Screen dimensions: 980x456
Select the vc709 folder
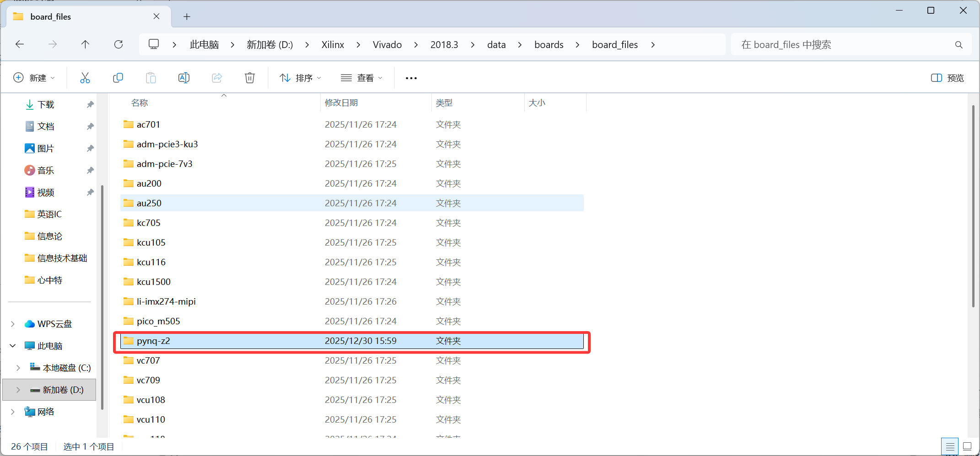click(352, 380)
